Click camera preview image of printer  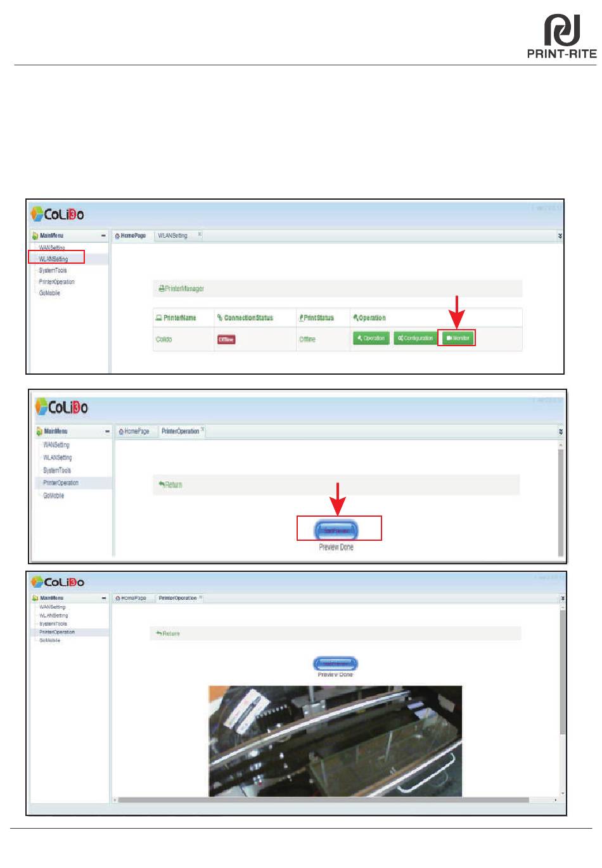(336, 741)
